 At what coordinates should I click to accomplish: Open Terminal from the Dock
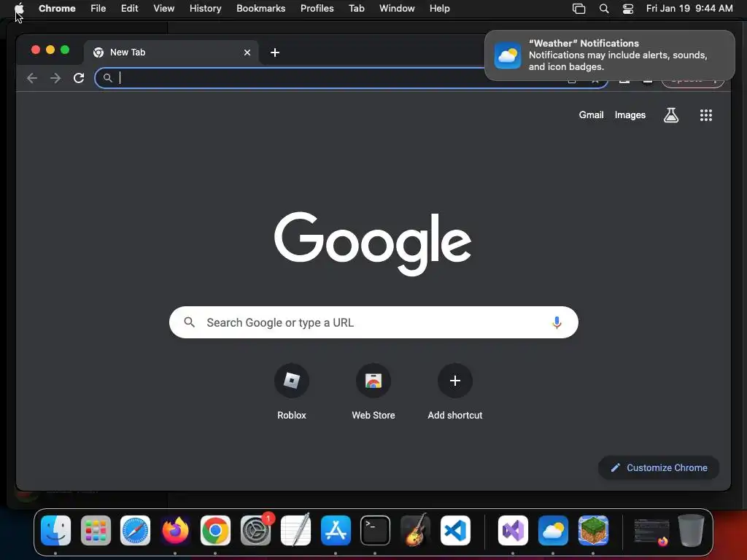coord(376,531)
